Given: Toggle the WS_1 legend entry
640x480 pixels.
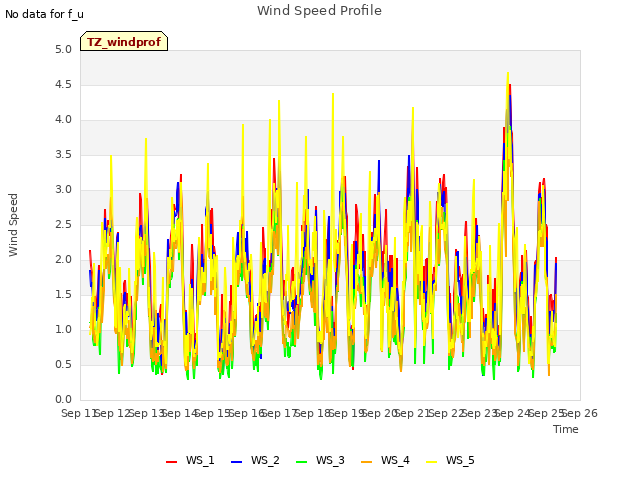Looking at the screenshot, I should (190, 461).
